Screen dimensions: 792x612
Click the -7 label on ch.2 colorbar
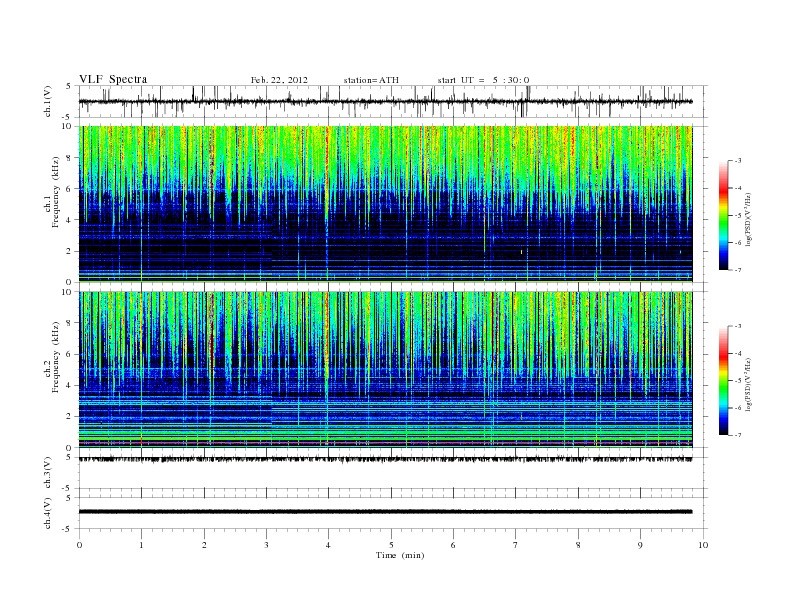click(737, 435)
